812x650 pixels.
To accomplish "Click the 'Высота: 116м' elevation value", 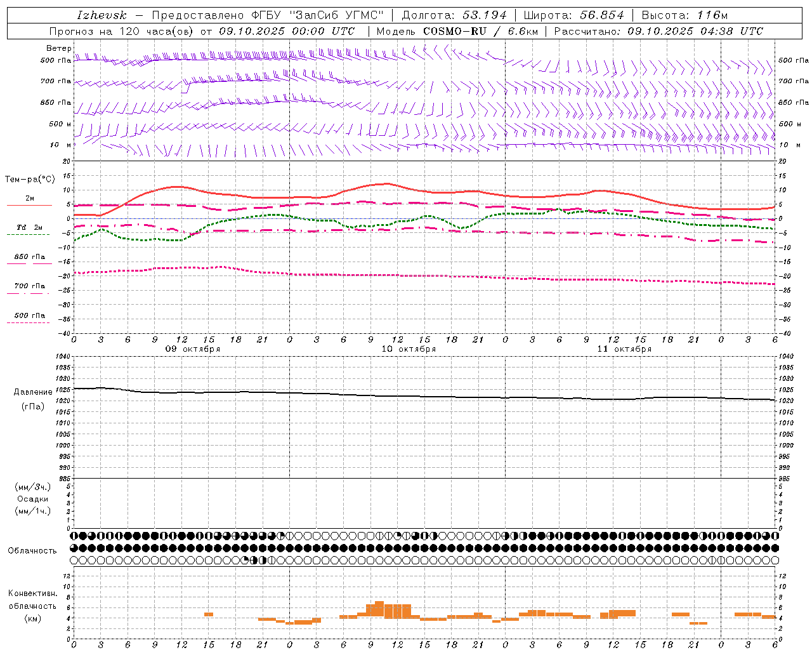I will (684, 15).
